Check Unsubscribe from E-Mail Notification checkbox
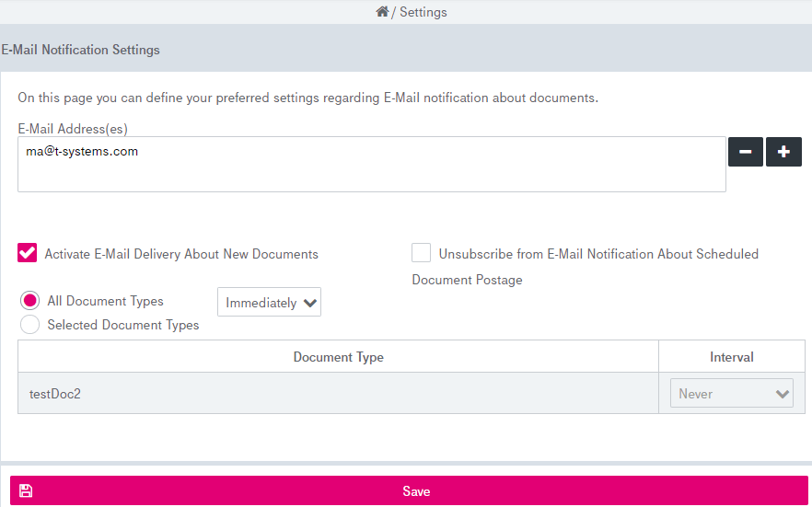The width and height of the screenshot is (812, 507). [x=421, y=253]
